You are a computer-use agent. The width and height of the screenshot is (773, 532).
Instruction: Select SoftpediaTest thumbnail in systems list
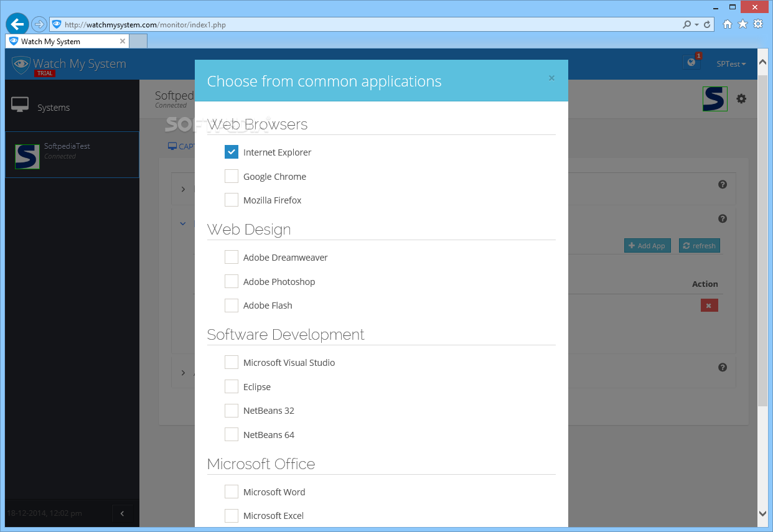click(x=27, y=157)
